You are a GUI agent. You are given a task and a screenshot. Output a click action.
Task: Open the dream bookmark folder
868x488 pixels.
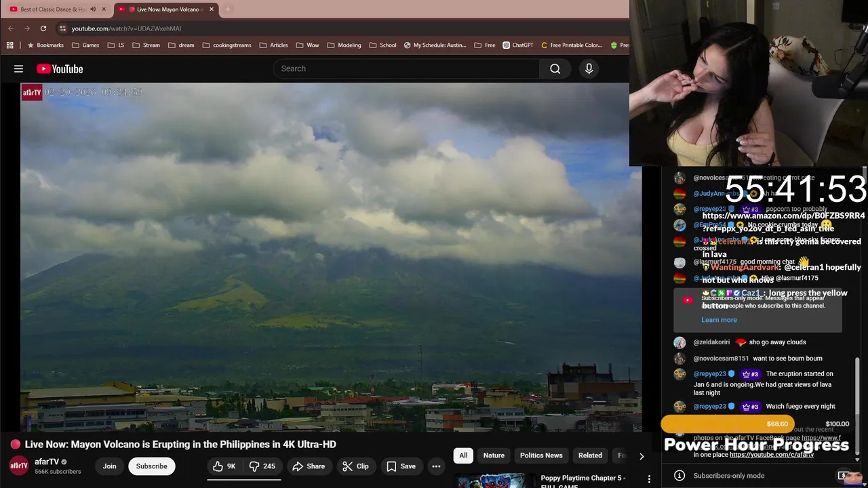click(x=181, y=45)
